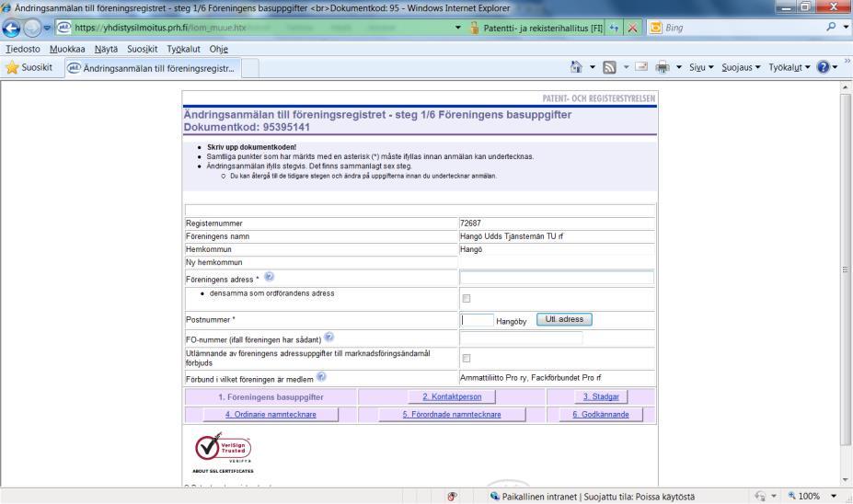Click the Utl. adress button
Viewport: 853px width, 504px height.
click(x=564, y=319)
